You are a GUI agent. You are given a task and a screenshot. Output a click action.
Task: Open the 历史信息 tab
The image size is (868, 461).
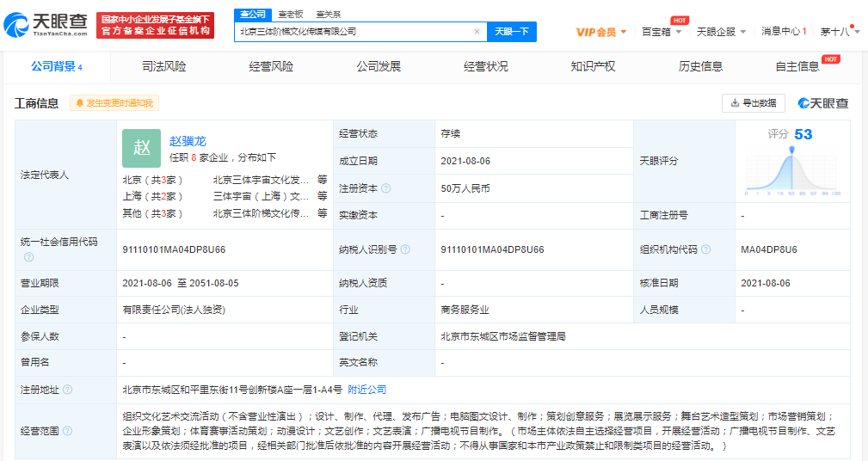pyautogui.click(x=700, y=67)
